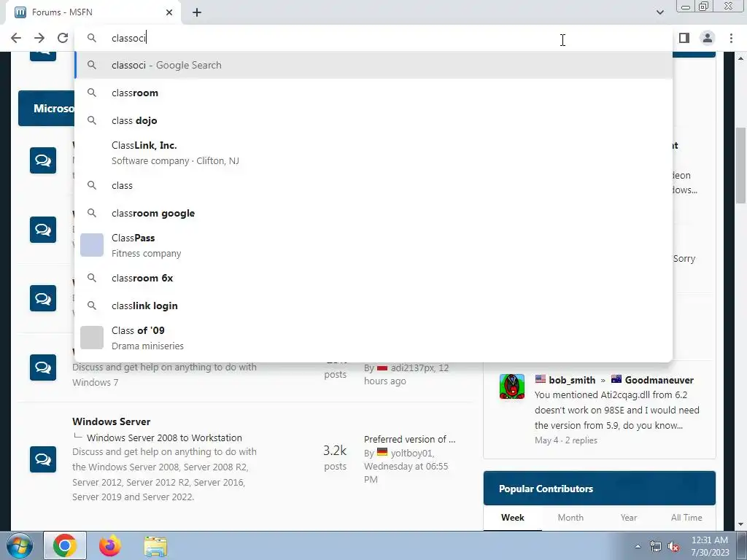The width and height of the screenshot is (747, 560).
Task: Switch Popular Contributors to Week tab
Action: tap(513, 518)
